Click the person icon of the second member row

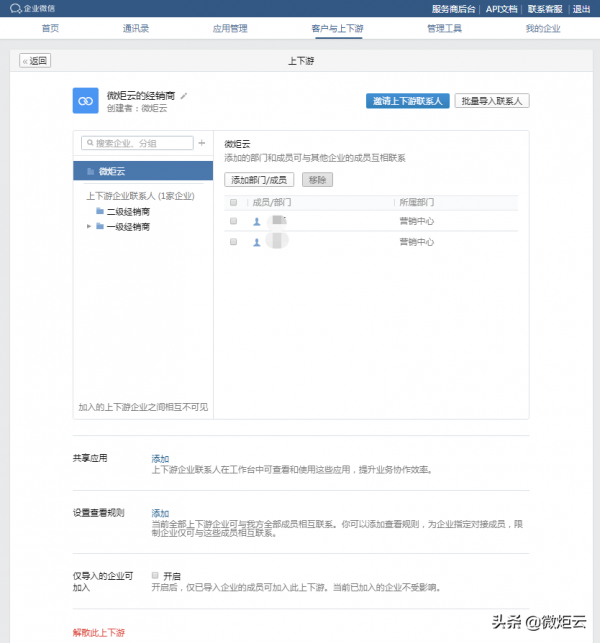[x=257, y=242]
